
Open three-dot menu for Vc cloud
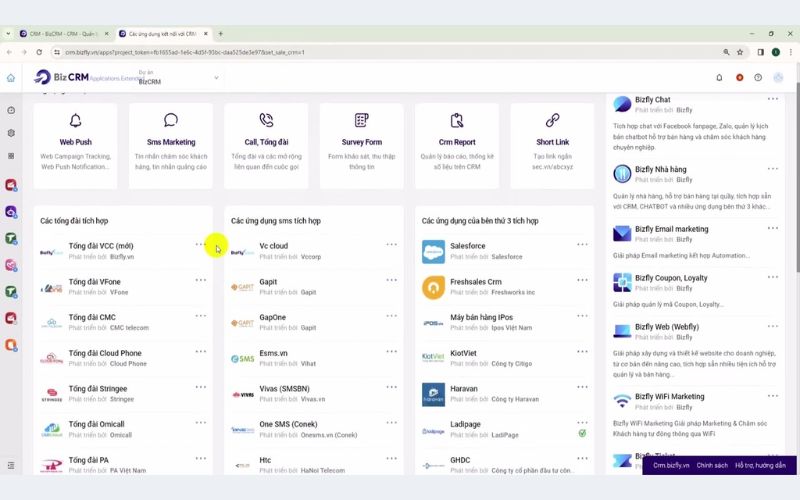click(x=391, y=244)
